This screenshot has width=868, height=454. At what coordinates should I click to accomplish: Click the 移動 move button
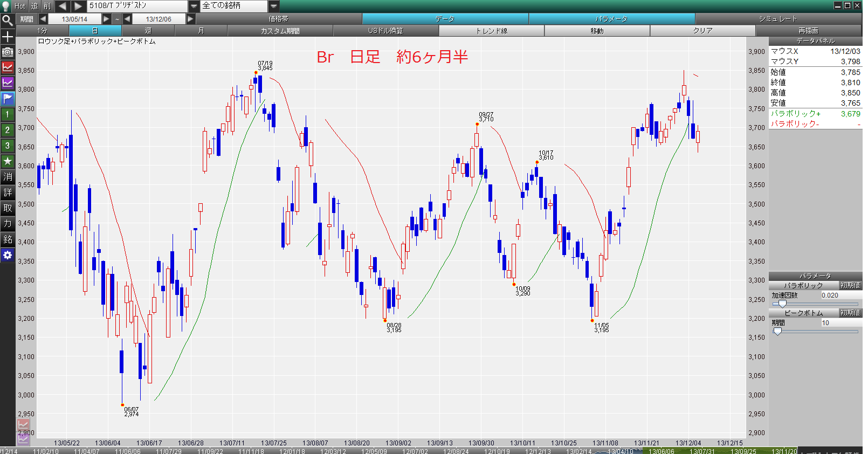[597, 31]
